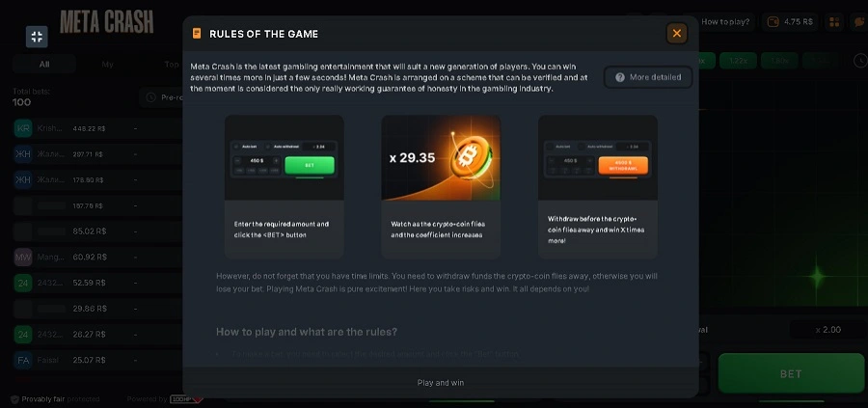Click the green BET tutorial thumbnail
Image resolution: width=868 pixels, height=408 pixels.
(284, 158)
